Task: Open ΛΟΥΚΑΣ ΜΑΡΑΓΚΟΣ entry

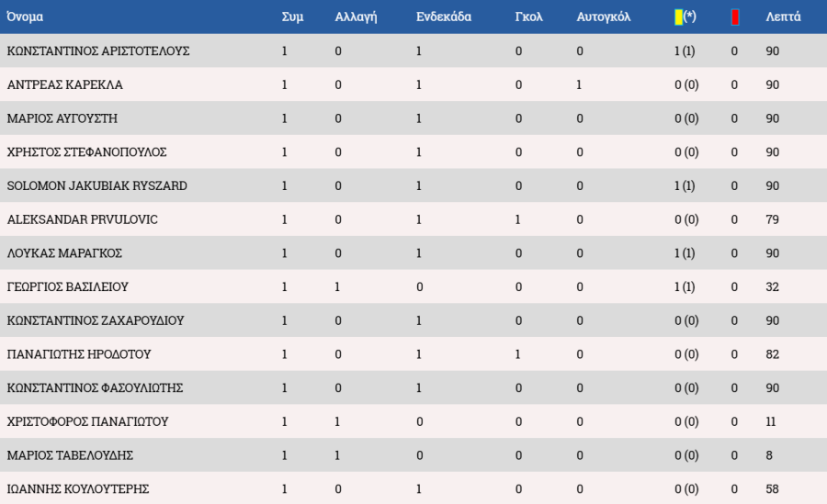Action: pyautogui.click(x=64, y=252)
